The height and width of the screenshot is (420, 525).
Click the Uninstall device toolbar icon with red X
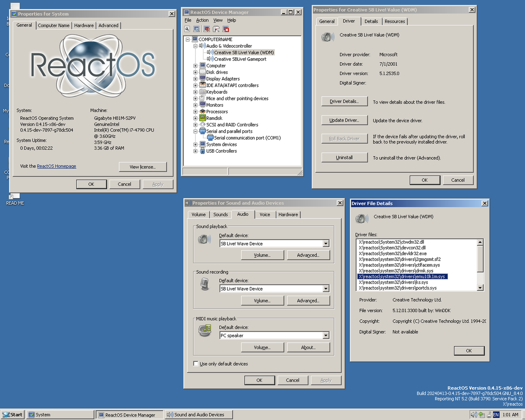(x=226, y=29)
